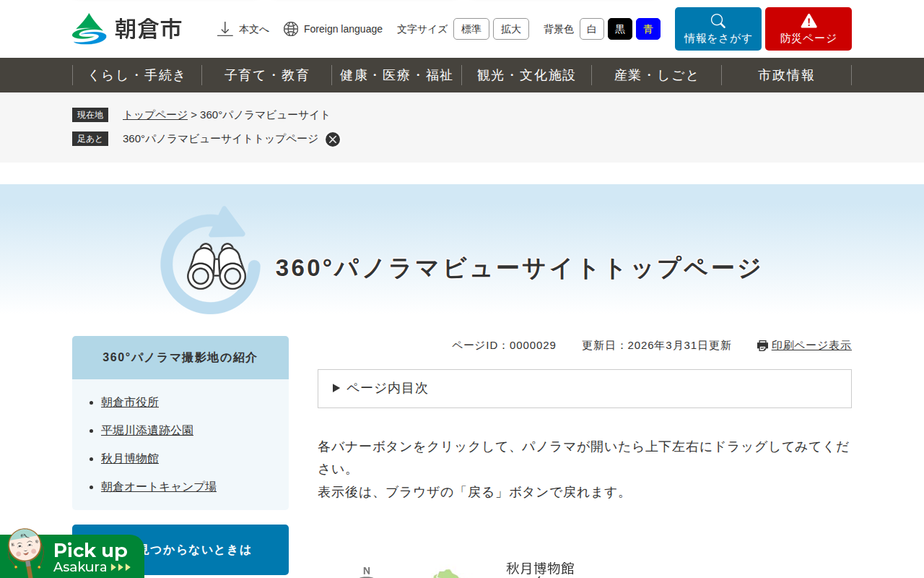Image resolution: width=924 pixels, height=578 pixels.
Task: Open the 観光・文化施設 menu
Action: (526, 75)
